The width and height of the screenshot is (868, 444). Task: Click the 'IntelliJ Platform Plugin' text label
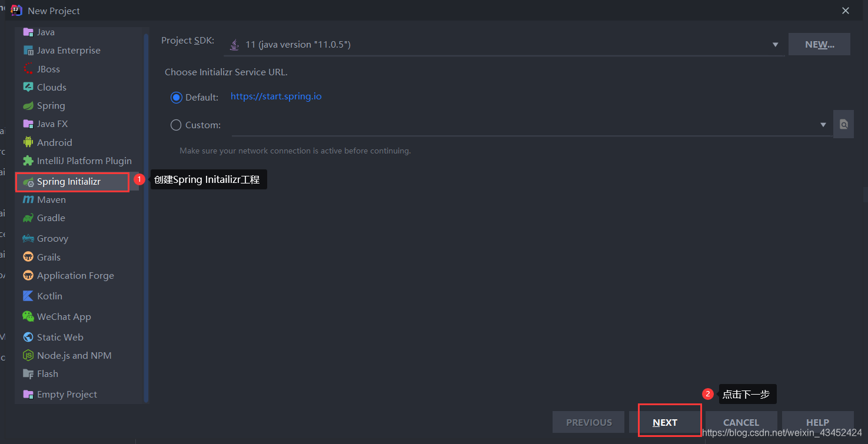pyautogui.click(x=84, y=161)
